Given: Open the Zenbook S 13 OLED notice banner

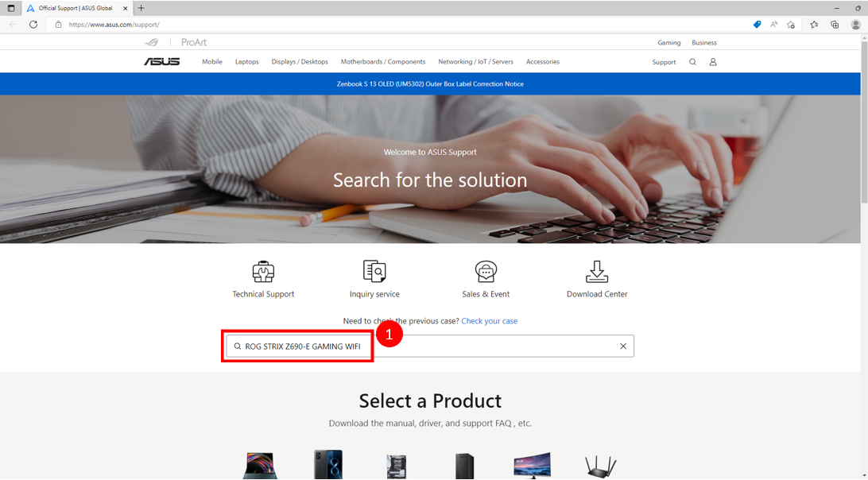Looking at the screenshot, I should (430, 83).
